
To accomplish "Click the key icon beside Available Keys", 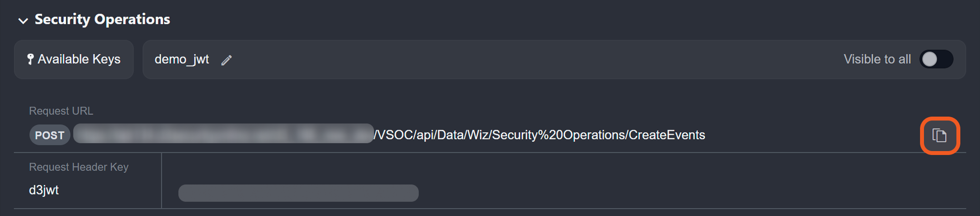I will [30, 60].
